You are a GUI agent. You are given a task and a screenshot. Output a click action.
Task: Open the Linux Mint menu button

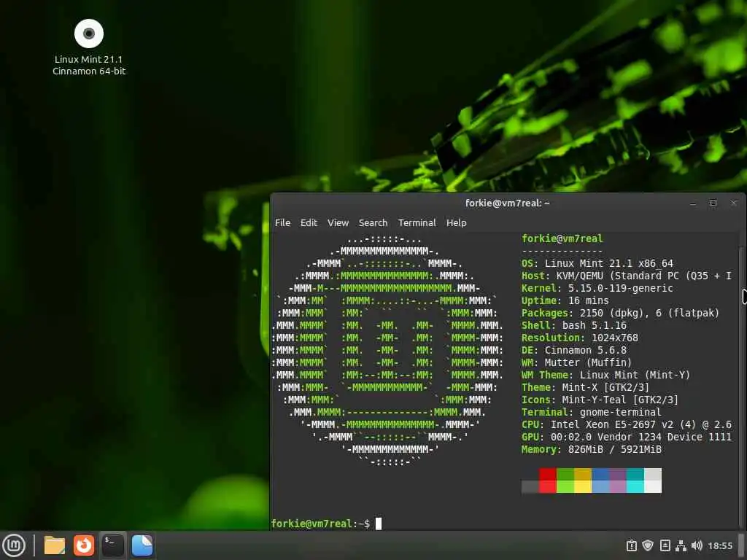(x=15, y=545)
